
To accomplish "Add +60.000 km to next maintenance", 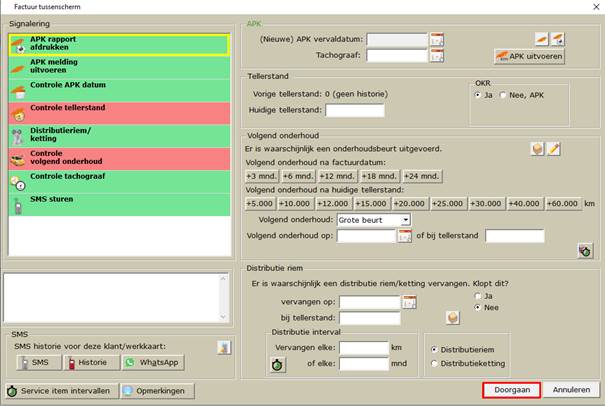I will 563,204.
